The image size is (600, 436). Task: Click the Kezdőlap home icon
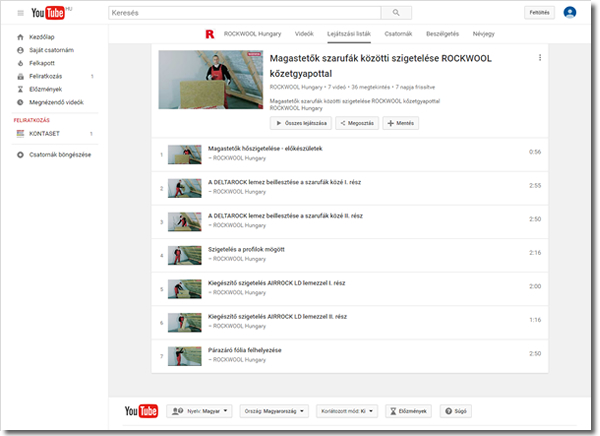tap(20, 37)
